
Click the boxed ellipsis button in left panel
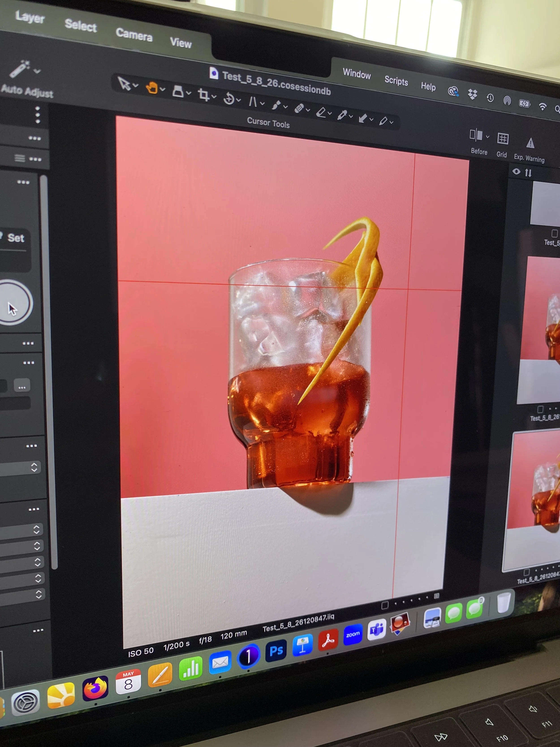[x=22, y=385]
